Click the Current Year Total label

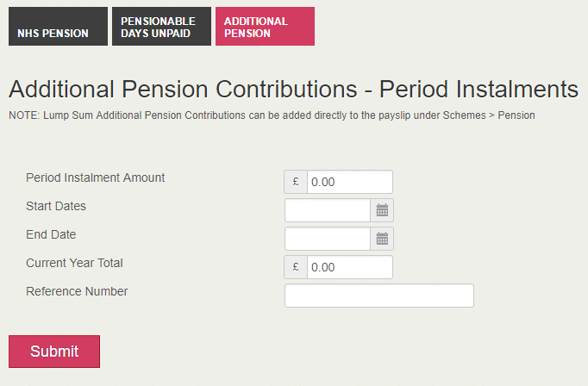[74, 263]
